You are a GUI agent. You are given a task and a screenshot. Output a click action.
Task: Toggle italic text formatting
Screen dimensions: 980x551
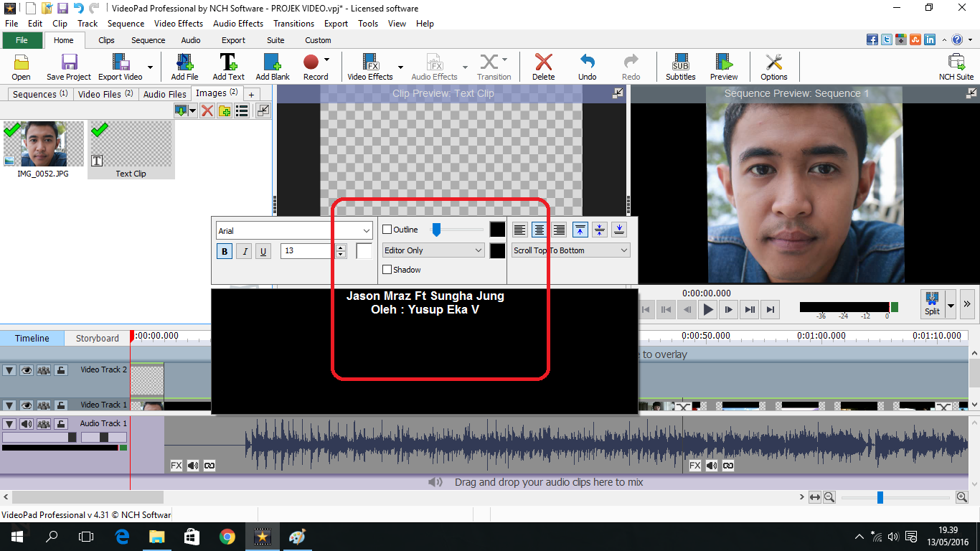click(244, 251)
